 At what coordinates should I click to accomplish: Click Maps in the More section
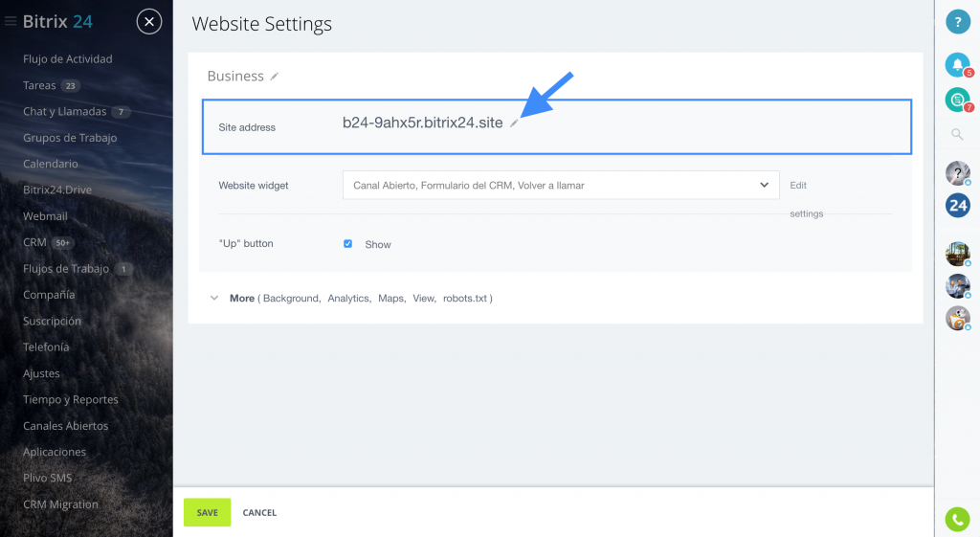(x=390, y=299)
